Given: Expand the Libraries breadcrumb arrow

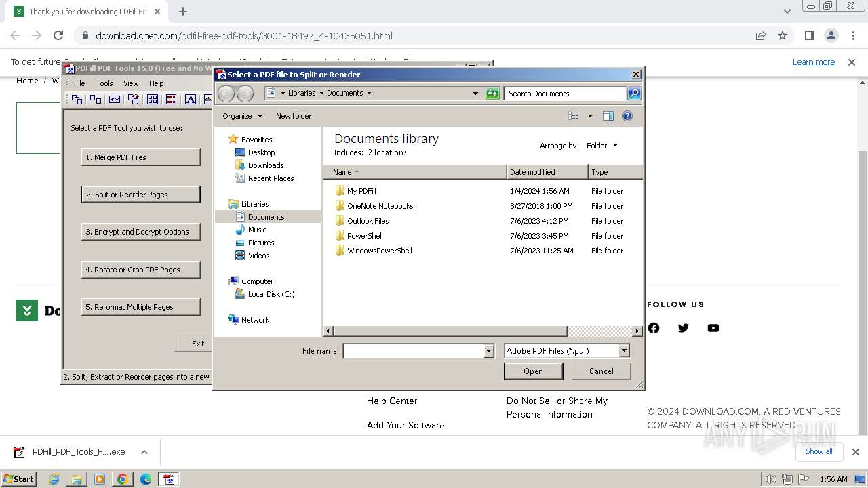Looking at the screenshot, I should (321, 94).
